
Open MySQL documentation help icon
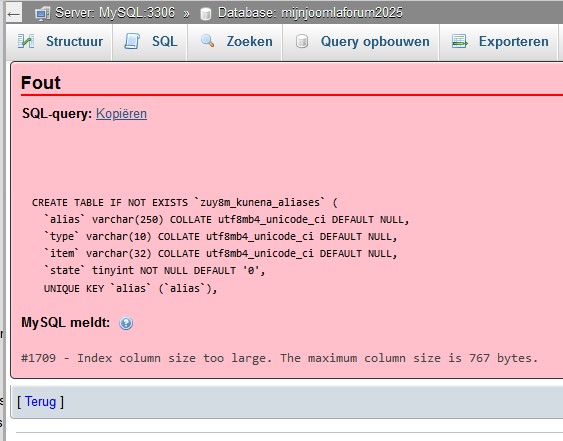[x=126, y=323]
